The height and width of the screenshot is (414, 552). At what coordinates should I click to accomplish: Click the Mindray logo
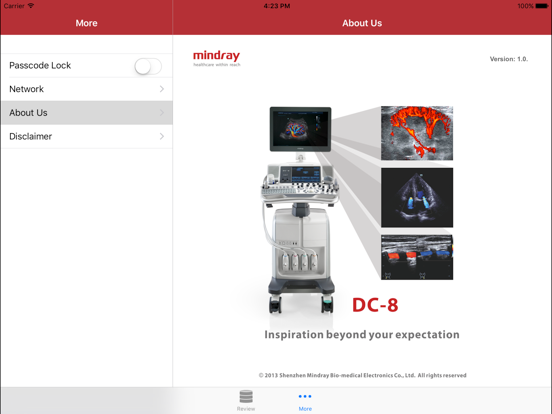217,58
